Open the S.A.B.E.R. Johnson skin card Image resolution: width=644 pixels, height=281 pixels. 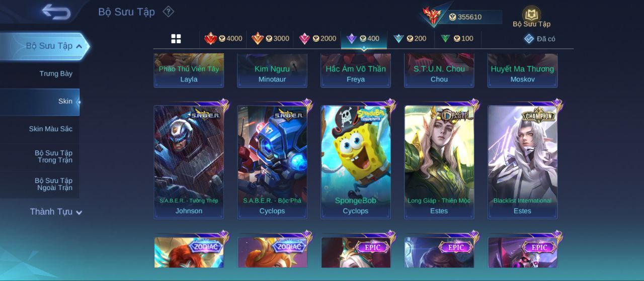[x=189, y=162]
